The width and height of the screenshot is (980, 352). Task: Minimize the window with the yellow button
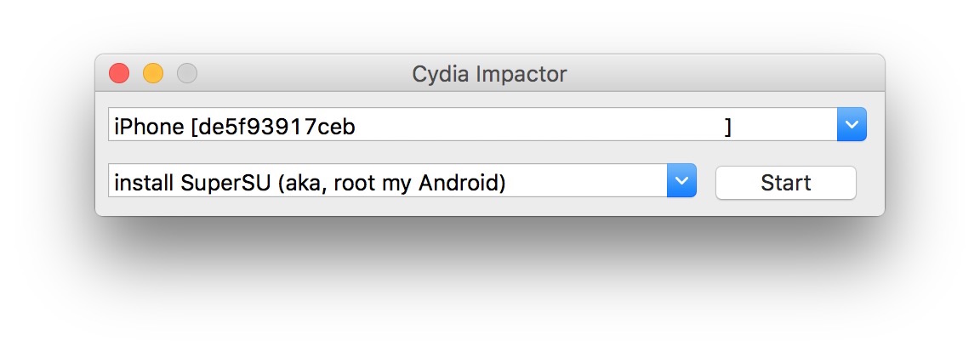pos(153,74)
